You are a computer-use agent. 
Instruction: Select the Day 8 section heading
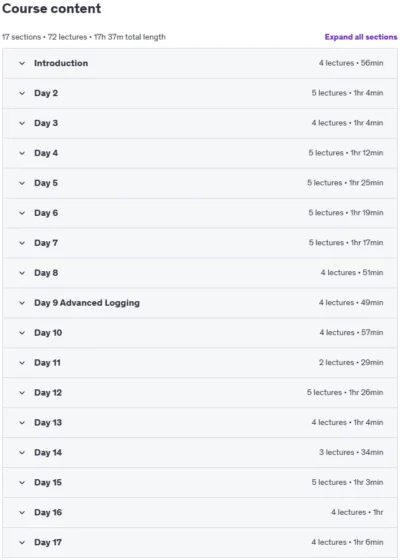(x=46, y=273)
